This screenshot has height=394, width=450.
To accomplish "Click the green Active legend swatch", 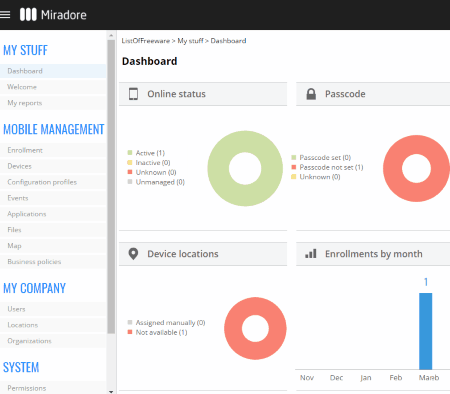I will pyautogui.click(x=130, y=153).
